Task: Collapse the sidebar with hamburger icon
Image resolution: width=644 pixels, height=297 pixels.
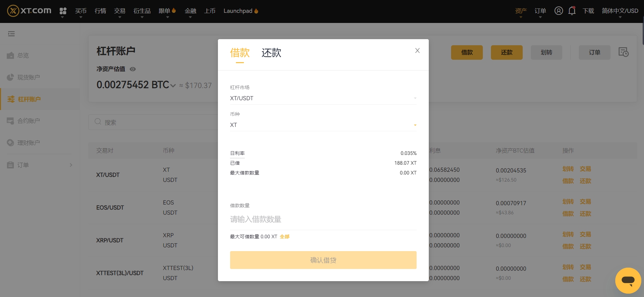Action: [11, 34]
